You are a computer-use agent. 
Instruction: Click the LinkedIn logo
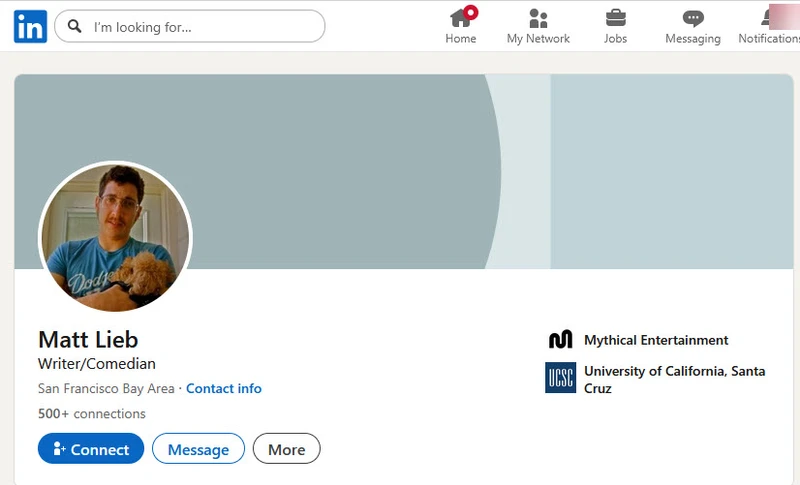click(x=30, y=27)
